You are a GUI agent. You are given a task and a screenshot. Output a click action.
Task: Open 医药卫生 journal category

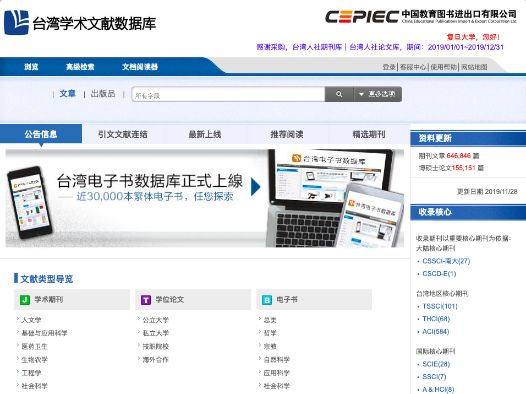pyautogui.click(x=35, y=346)
